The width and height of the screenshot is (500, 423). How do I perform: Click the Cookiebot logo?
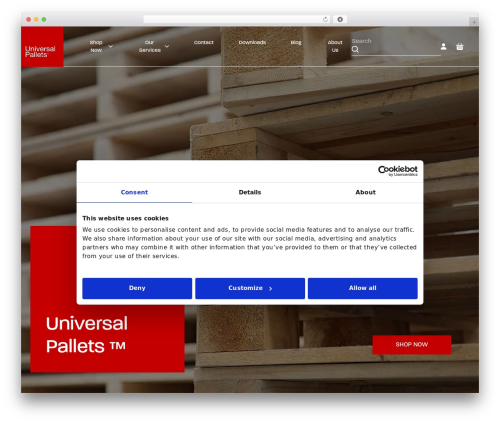[398, 171]
